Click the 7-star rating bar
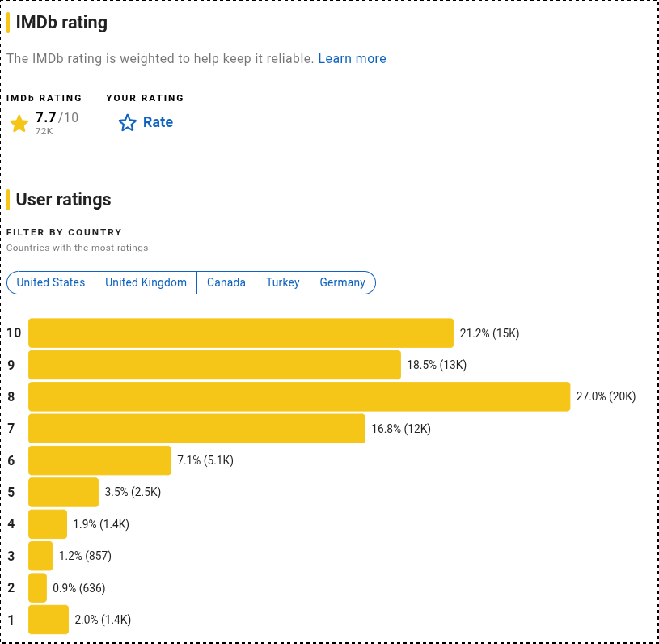The width and height of the screenshot is (659, 644). [196, 429]
